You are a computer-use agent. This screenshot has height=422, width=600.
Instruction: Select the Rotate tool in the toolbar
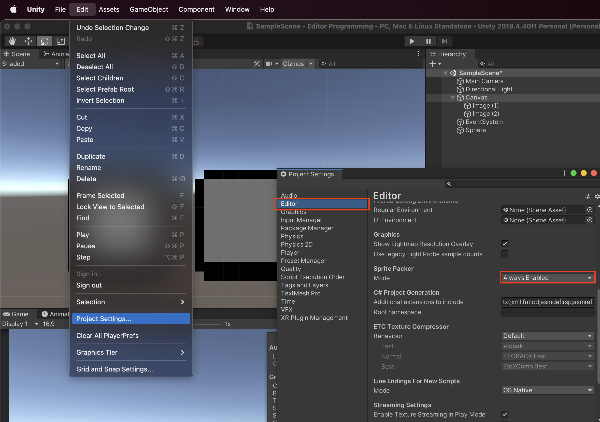coord(44,41)
